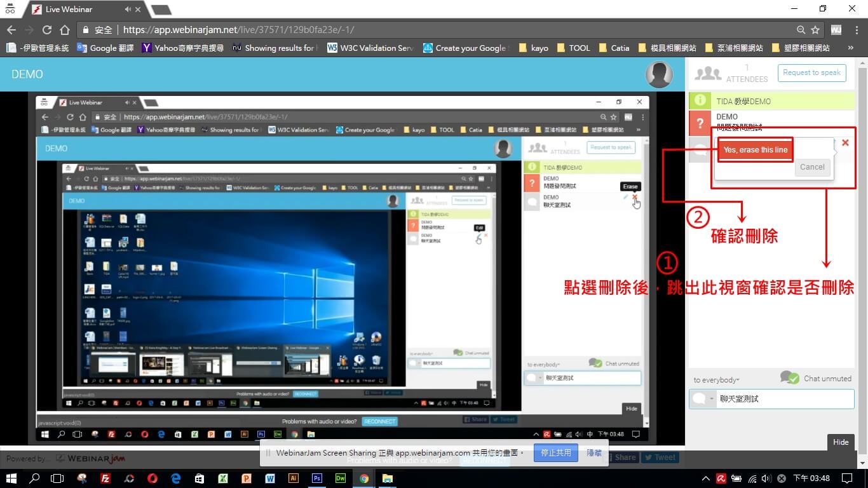
Task: Open the Google 翻譯 bookmark
Action: click(105, 48)
